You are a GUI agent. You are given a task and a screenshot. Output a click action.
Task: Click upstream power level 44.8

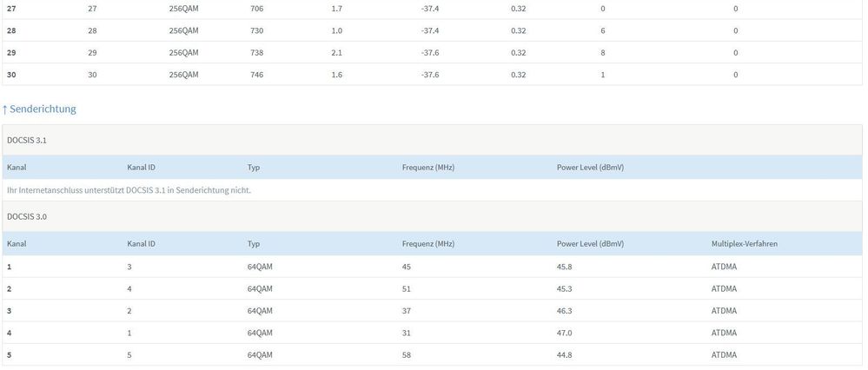point(565,355)
